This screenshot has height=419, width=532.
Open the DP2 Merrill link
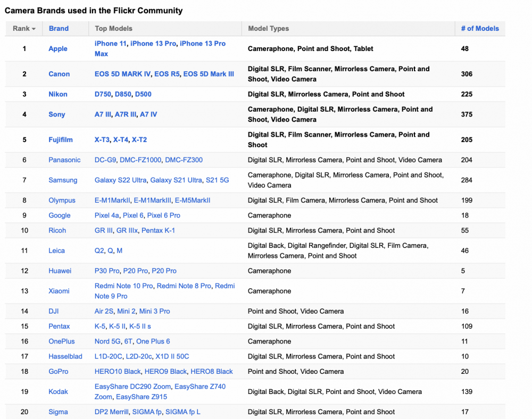click(x=111, y=412)
